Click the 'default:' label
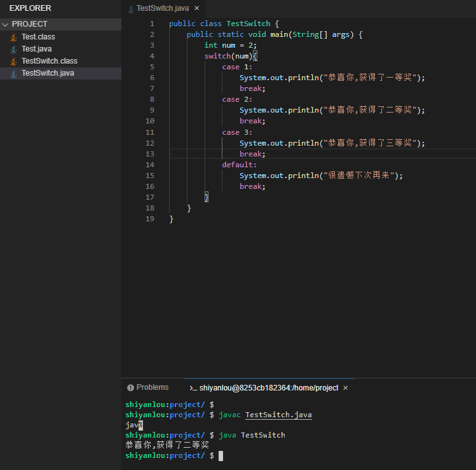The width and height of the screenshot is (476, 470). [x=239, y=165]
